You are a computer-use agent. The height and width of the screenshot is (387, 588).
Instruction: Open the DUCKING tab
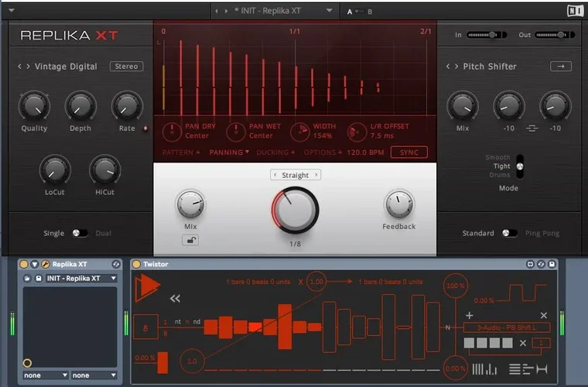pyautogui.click(x=275, y=152)
